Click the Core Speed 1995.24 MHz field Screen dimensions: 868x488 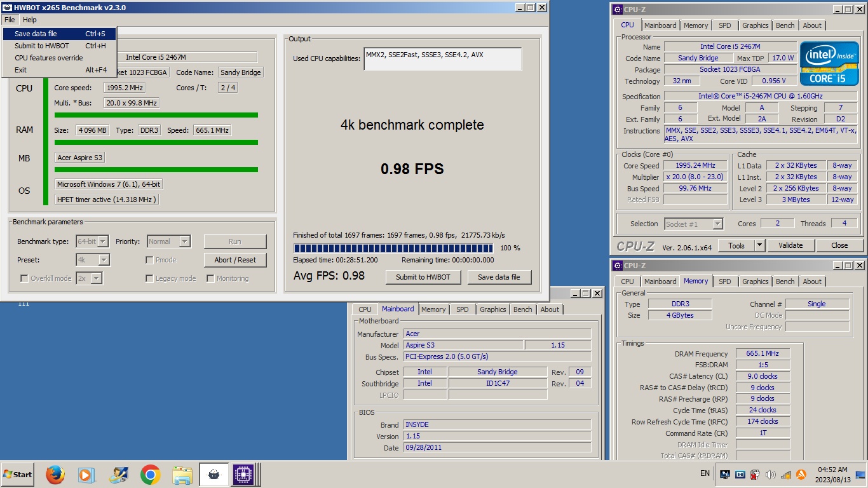pyautogui.click(x=695, y=165)
